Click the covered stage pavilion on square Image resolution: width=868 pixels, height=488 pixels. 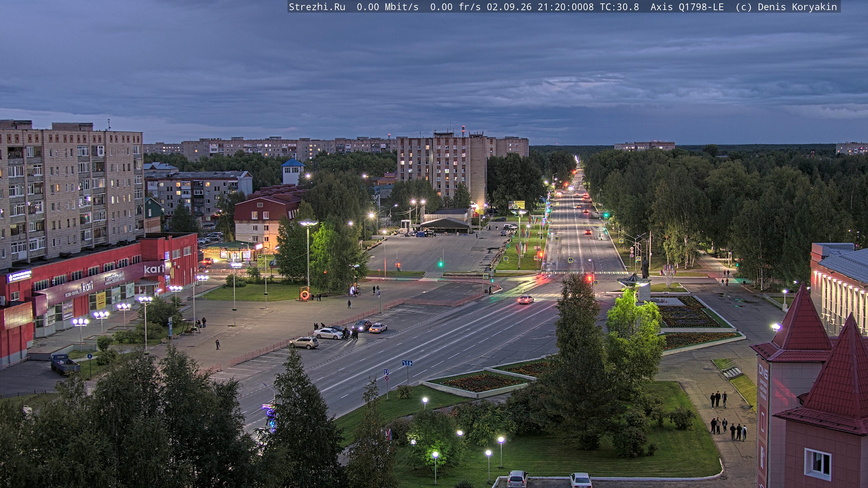pyautogui.click(x=445, y=225)
